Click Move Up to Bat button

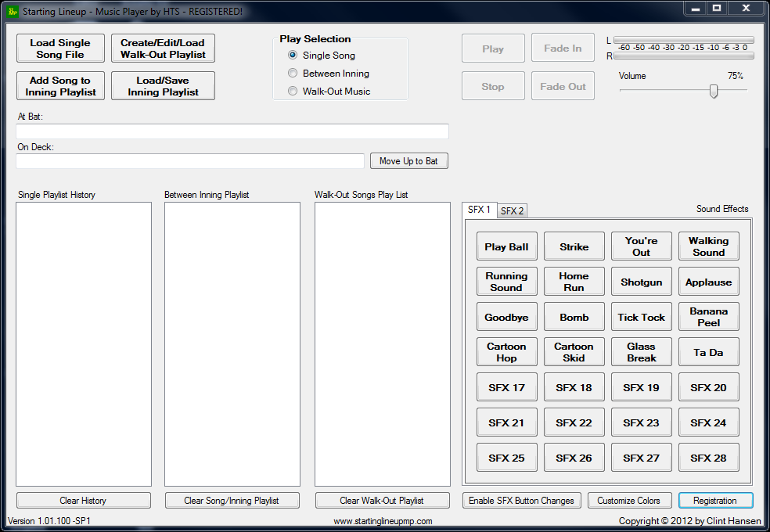pyautogui.click(x=408, y=161)
